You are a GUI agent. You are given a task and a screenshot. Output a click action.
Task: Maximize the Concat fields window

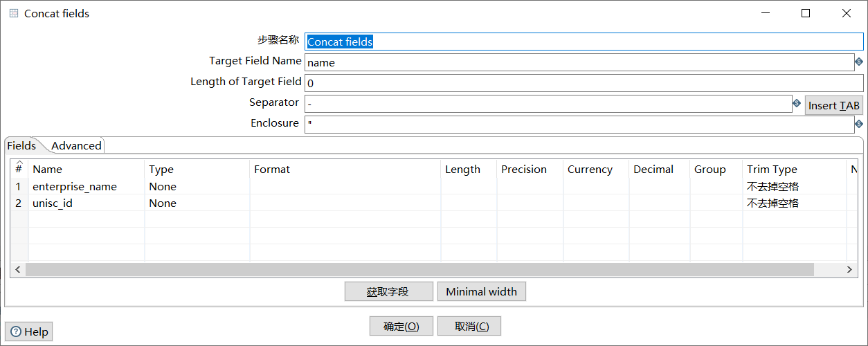(806, 13)
